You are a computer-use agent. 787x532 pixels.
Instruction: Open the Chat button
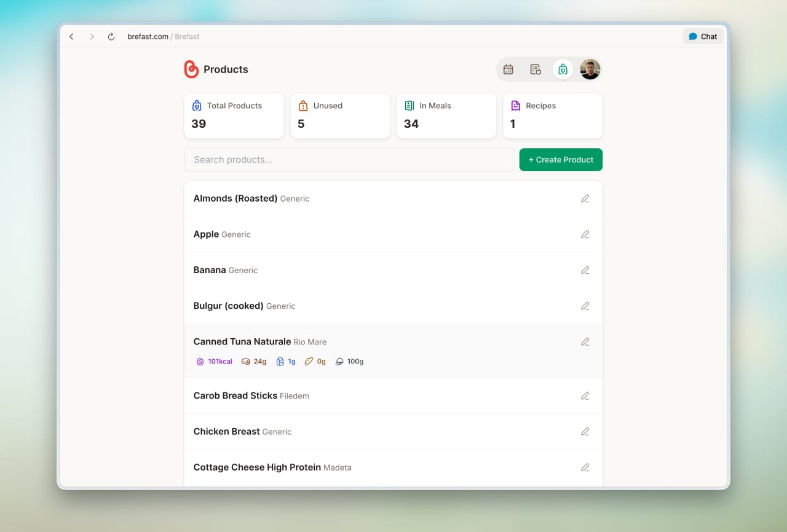pos(703,37)
